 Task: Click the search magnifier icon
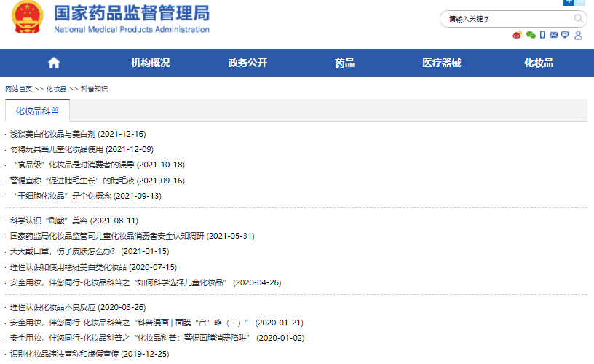[x=578, y=19]
